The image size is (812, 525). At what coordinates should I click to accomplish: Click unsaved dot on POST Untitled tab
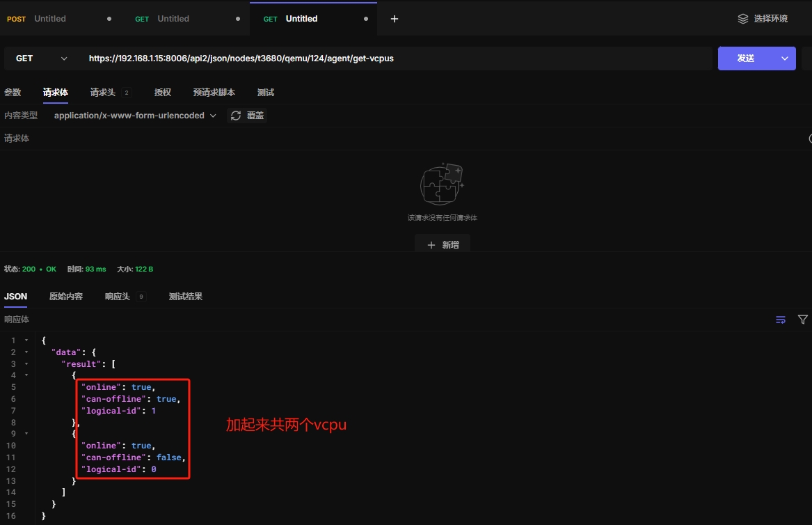point(109,19)
